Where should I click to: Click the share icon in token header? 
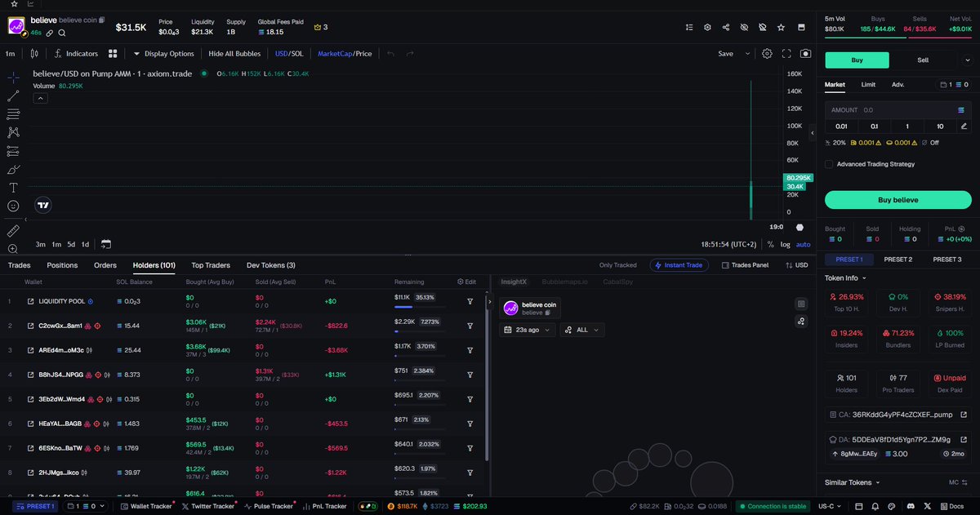coord(726,27)
